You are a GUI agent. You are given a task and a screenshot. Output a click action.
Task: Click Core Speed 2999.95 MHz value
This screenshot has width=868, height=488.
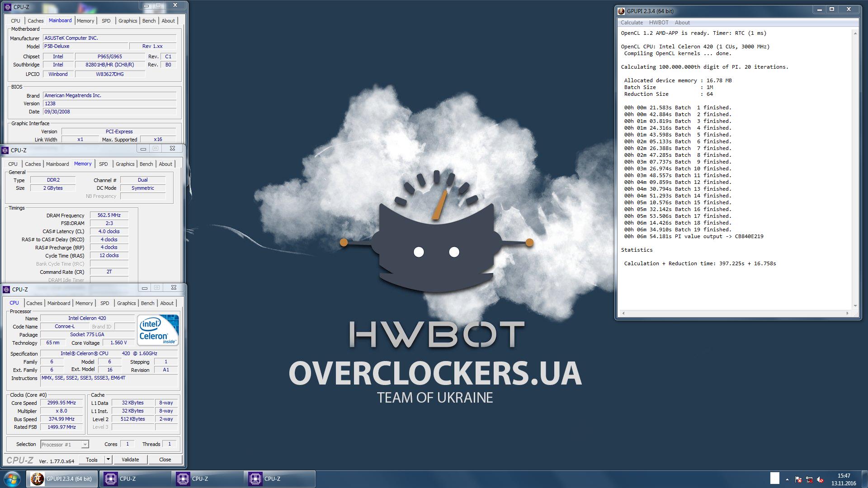(x=61, y=403)
